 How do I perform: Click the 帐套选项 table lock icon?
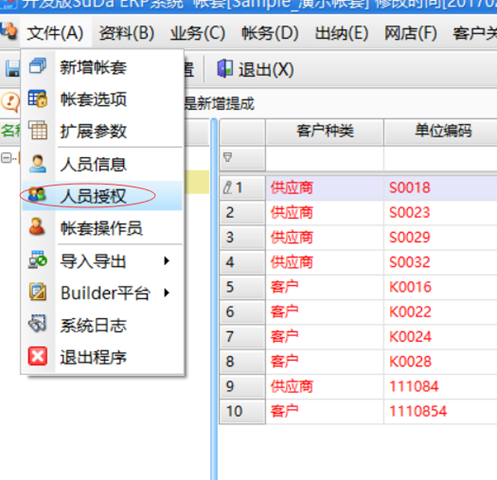[37, 98]
